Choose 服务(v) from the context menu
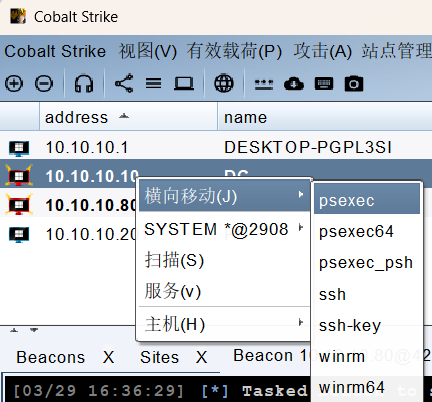Screen dimensions: 432x402 click(224, 291)
